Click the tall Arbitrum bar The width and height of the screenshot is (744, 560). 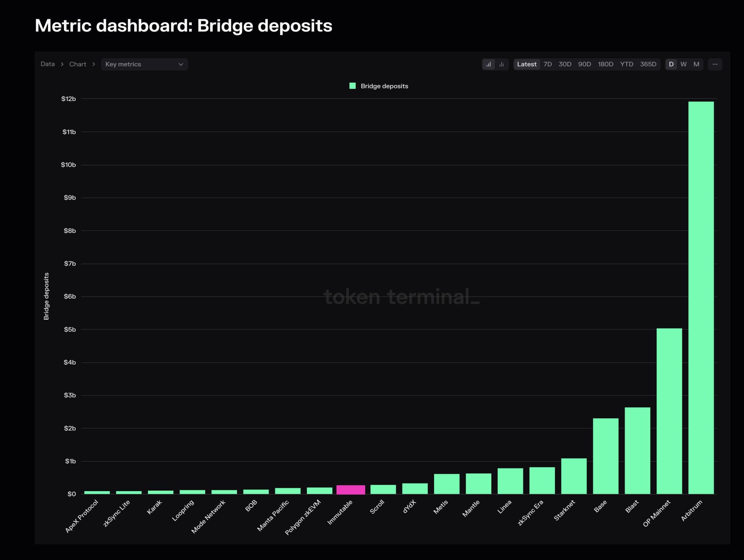click(701, 298)
